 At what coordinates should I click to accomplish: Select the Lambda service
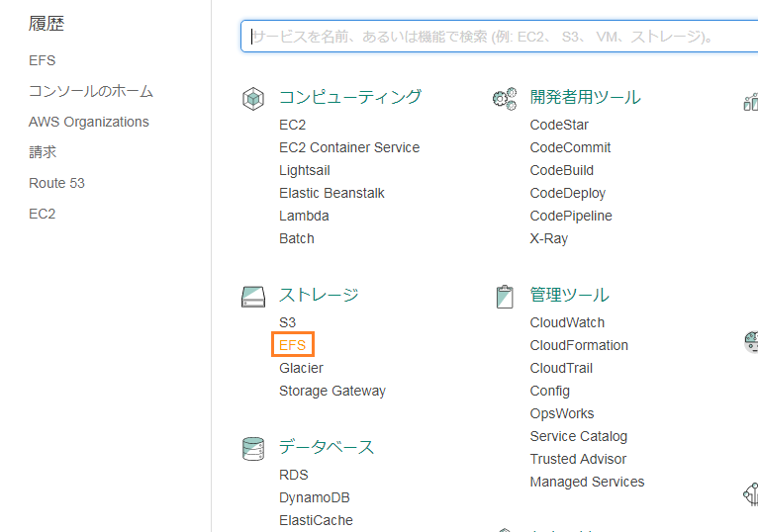coord(304,216)
